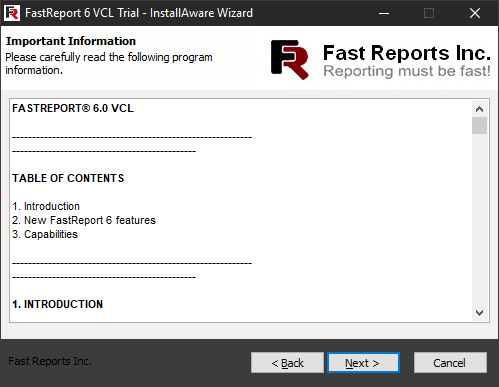This screenshot has width=499, height=387.
Task: Click the scrollbar down arrow
Action: pos(479,313)
